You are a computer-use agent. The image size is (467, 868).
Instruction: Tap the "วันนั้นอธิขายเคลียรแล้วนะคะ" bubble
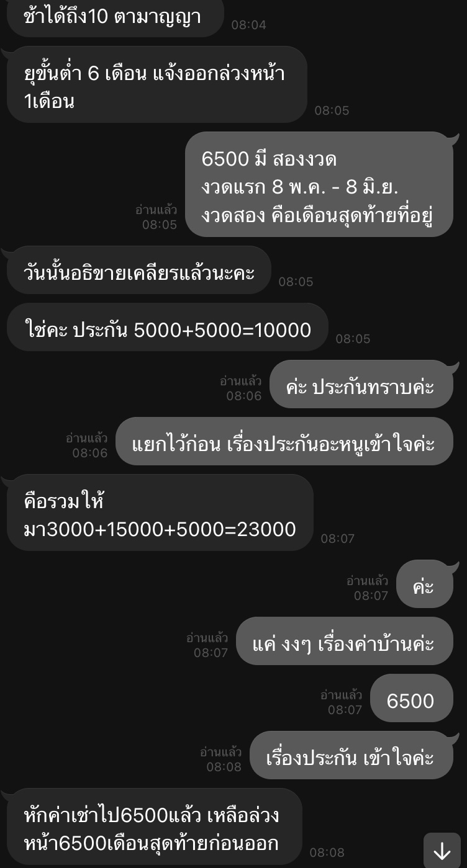coord(139,270)
